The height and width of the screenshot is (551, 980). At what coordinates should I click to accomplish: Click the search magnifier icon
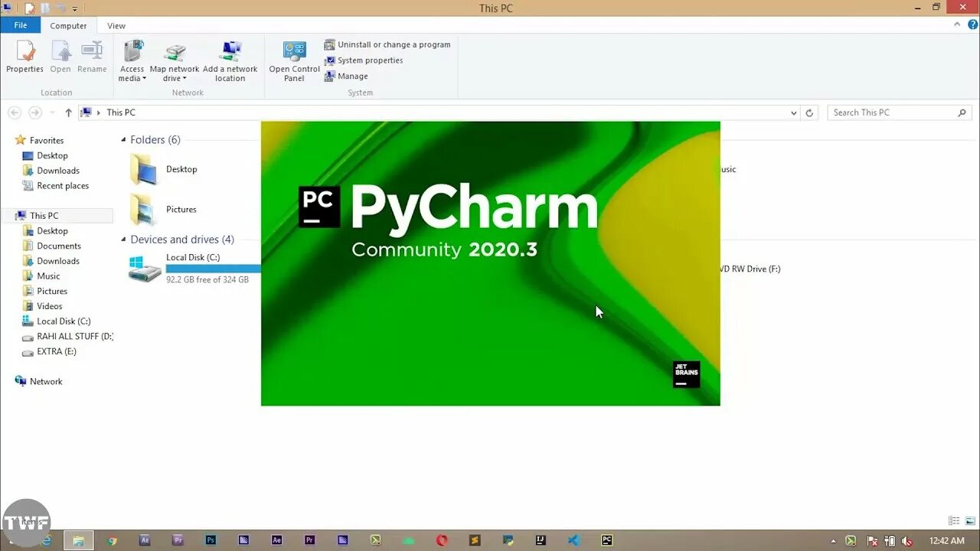[x=962, y=112]
